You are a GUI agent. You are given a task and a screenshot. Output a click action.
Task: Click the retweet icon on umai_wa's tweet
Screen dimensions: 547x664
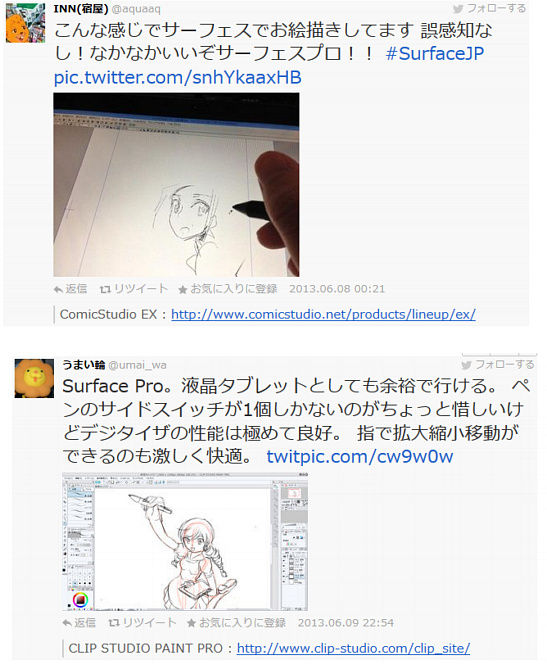tap(113, 623)
